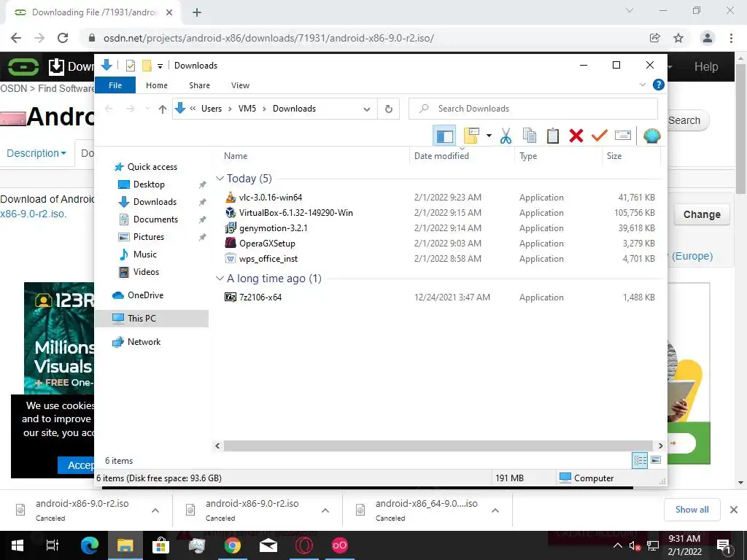Open address bar history dropdown
747x560 pixels.
pos(367,109)
